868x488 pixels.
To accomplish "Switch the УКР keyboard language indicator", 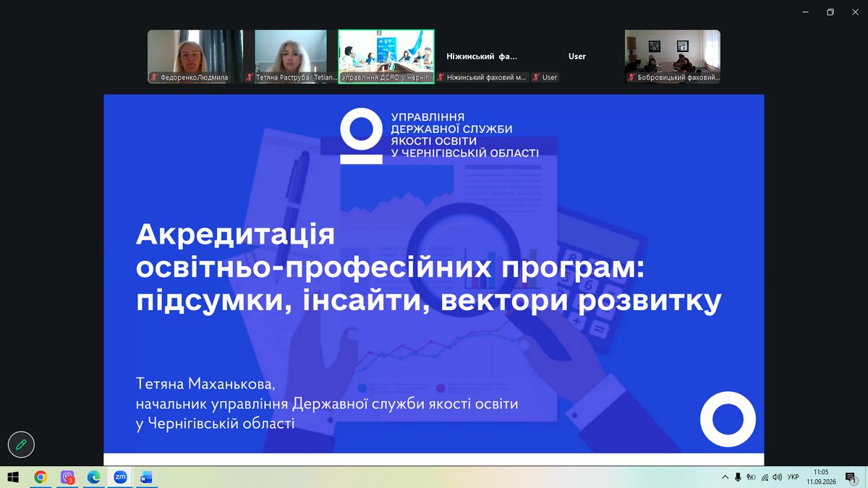I will [x=793, y=477].
